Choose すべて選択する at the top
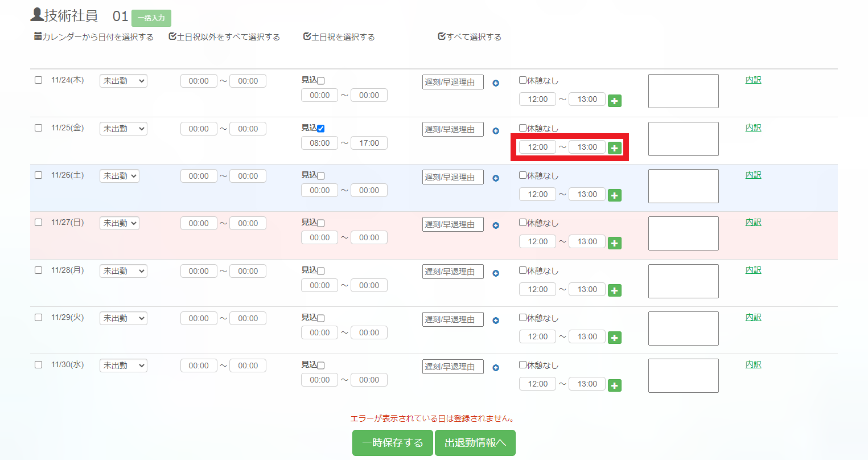Image resolution: width=868 pixels, height=460 pixels. (470, 37)
